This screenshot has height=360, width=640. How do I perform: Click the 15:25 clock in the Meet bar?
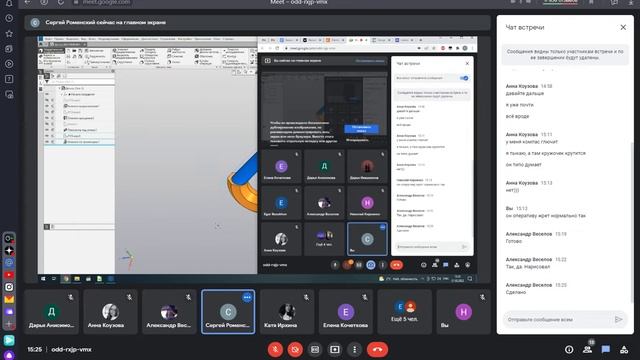tap(35, 349)
